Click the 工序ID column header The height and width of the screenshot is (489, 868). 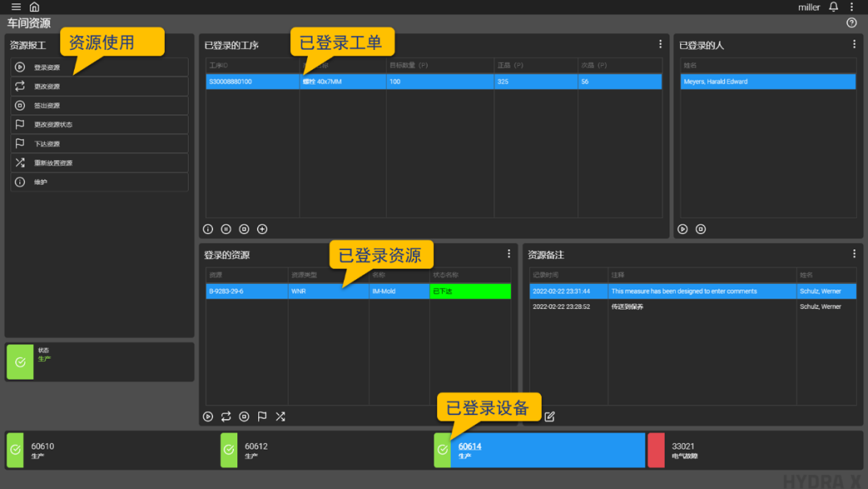point(252,65)
